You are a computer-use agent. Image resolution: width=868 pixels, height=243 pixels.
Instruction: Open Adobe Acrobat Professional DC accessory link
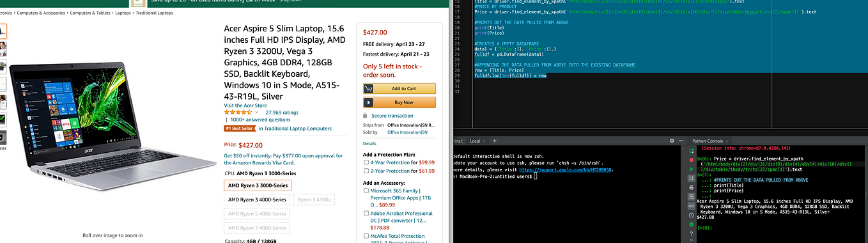pos(401,217)
